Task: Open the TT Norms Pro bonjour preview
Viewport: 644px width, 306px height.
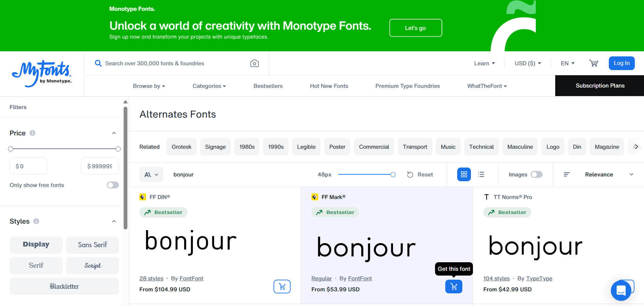Action: click(535, 247)
